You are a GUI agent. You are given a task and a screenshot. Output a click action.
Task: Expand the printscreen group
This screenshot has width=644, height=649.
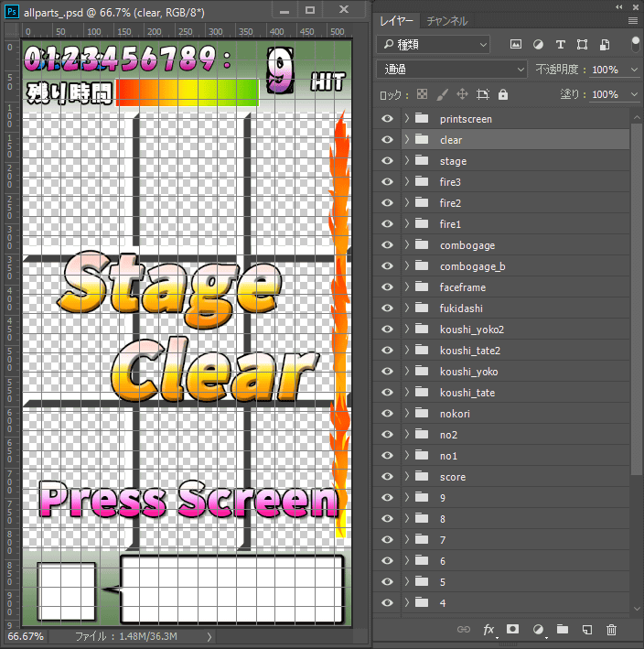click(x=407, y=118)
